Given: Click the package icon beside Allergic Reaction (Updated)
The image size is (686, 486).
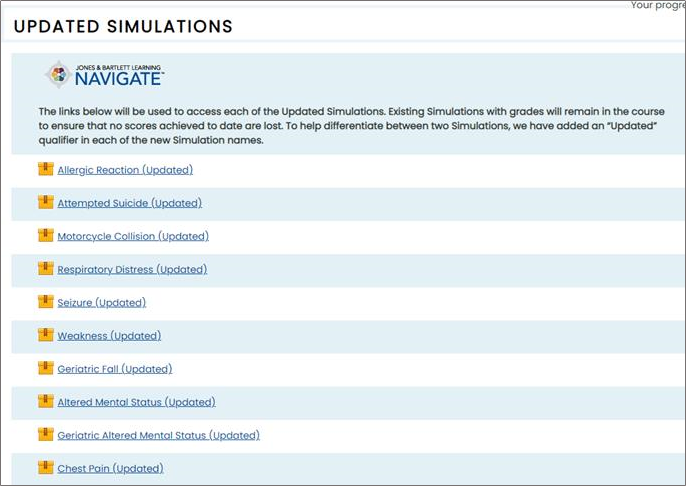Looking at the screenshot, I should [x=46, y=169].
